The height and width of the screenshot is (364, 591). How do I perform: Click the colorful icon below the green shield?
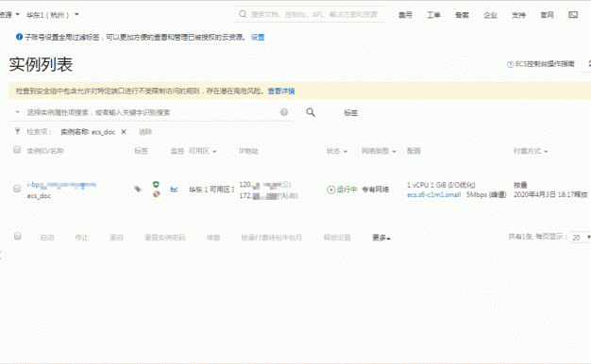156,194
